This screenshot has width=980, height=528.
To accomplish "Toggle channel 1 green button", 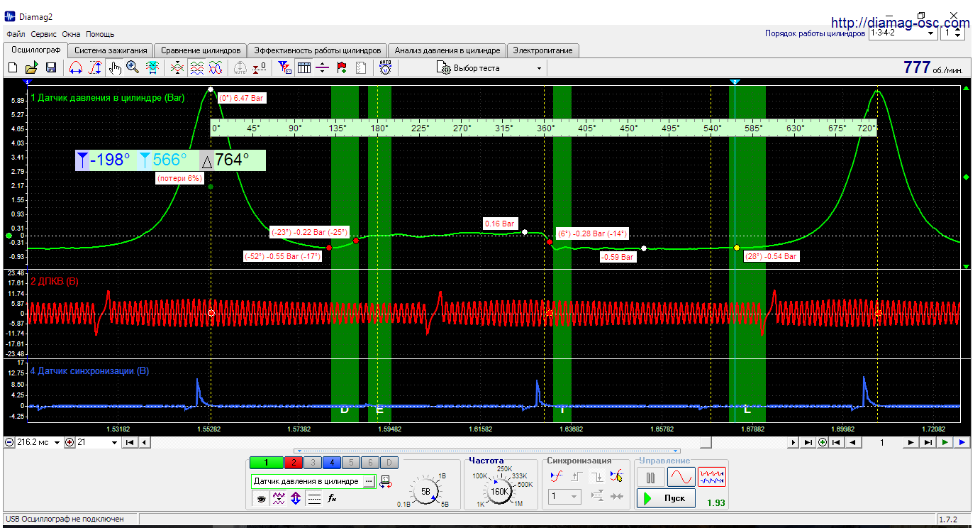I will (x=267, y=463).
